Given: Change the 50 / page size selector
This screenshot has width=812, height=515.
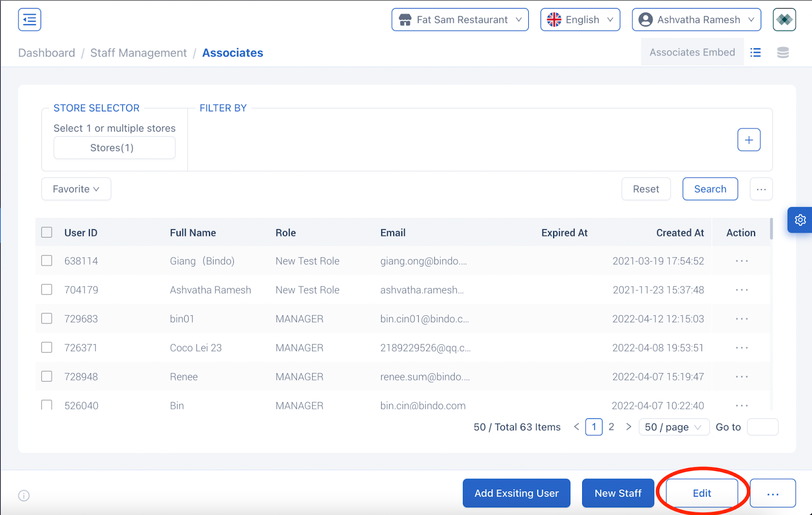Looking at the screenshot, I should click(x=673, y=427).
